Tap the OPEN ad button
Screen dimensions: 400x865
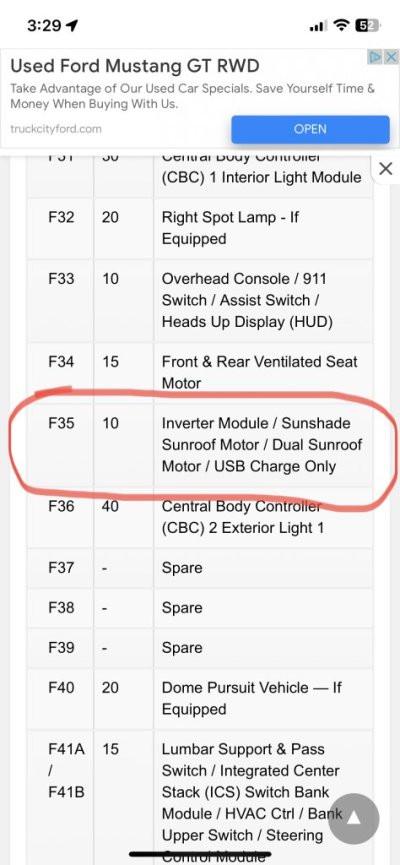coord(310,129)
